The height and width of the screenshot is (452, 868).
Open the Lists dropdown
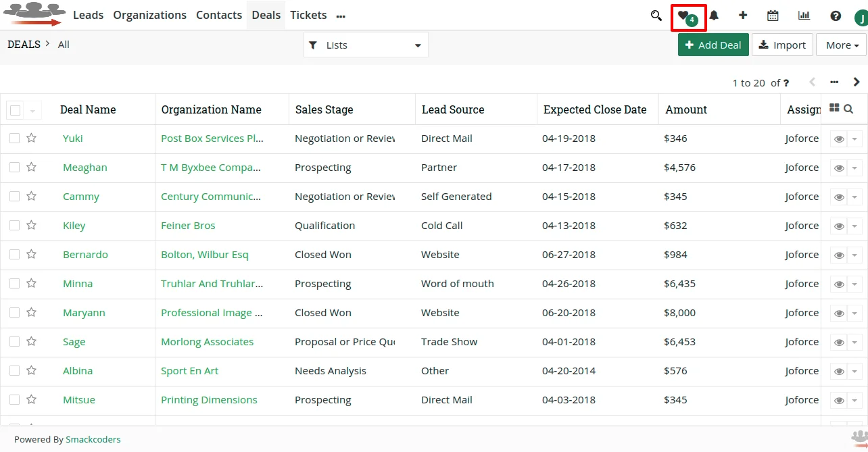[x=365, y=45]
